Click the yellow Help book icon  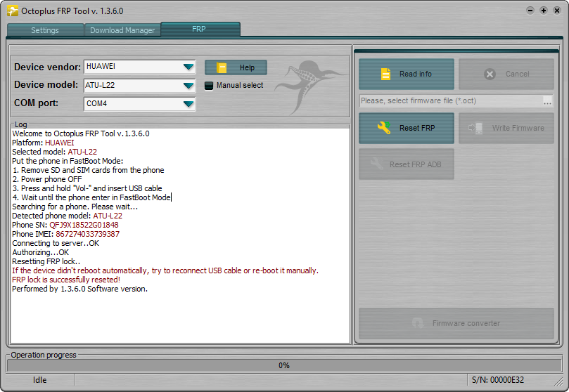click(x=222, y=67)
